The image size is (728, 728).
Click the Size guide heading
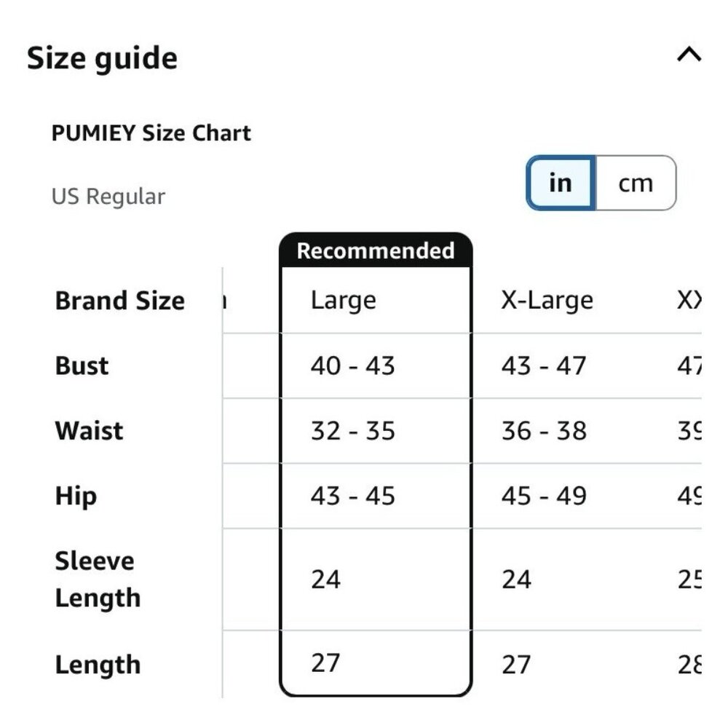(x=102, y=58)
